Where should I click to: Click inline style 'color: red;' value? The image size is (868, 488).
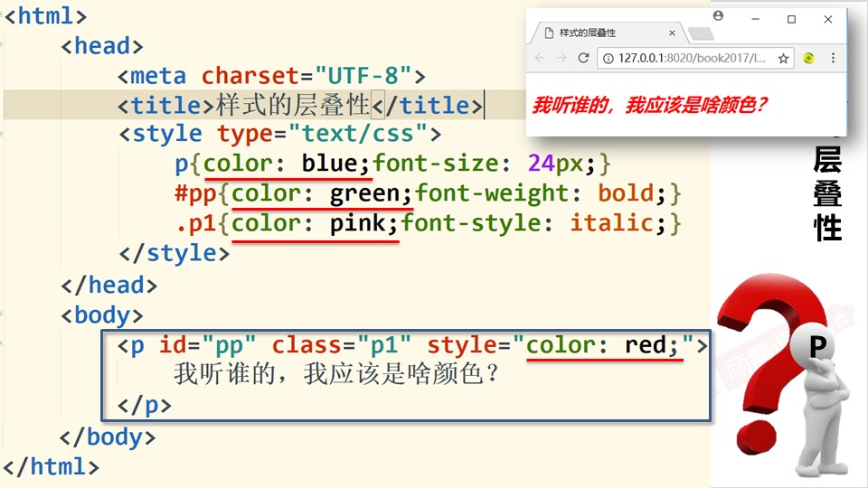(602, 344)
